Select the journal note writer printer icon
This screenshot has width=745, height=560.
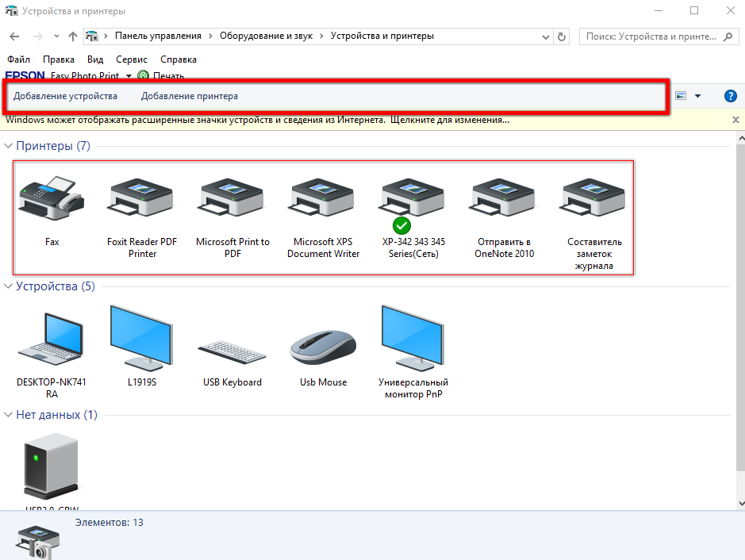point(594,198)
